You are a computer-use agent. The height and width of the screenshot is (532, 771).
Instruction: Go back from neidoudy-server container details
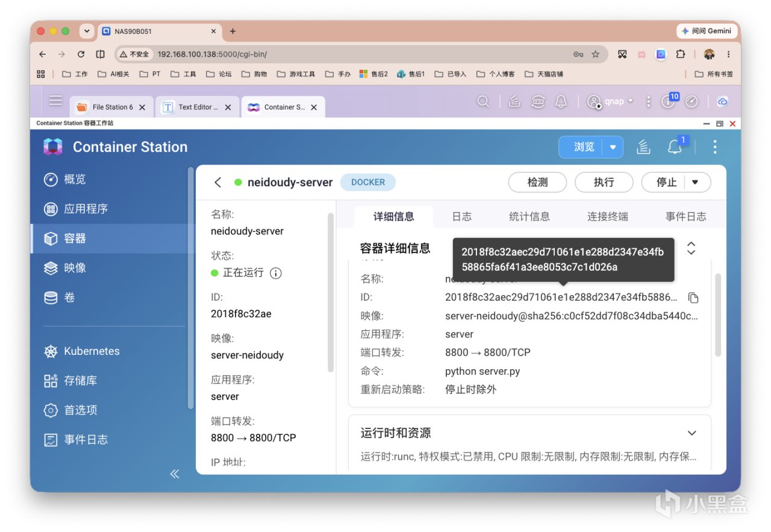[x=218, y=183]
